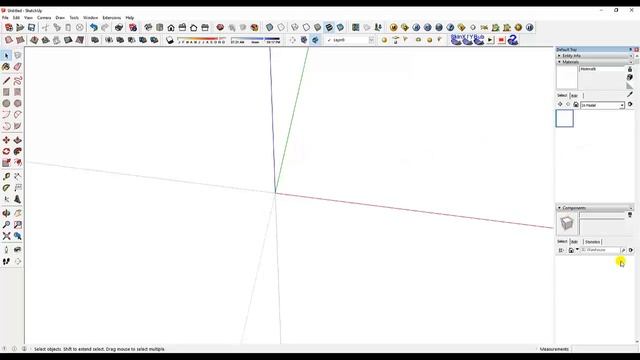This screenshot has width=640, height=360.
Task: Click the material name field
Action: [x=602, y=69]
